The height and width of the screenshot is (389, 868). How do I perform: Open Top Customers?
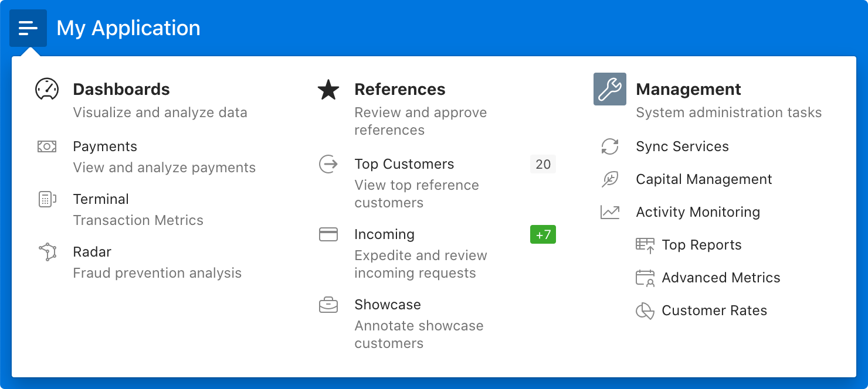(x=404, y=164)
